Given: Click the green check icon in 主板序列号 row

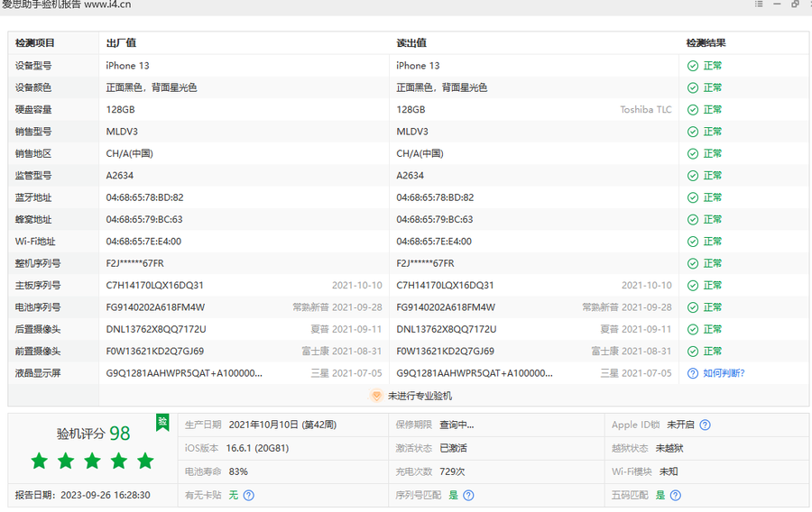Looking at the screenshot, I should click(692, 286).
